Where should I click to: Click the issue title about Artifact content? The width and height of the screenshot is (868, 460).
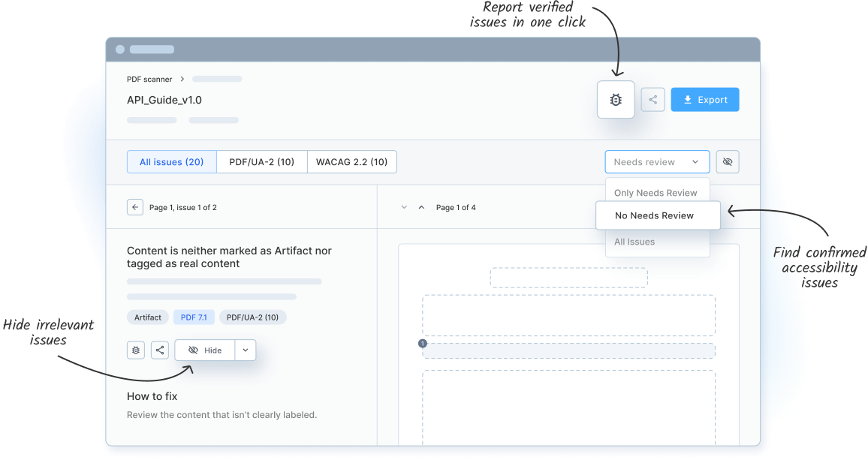(x=229, y=257)
